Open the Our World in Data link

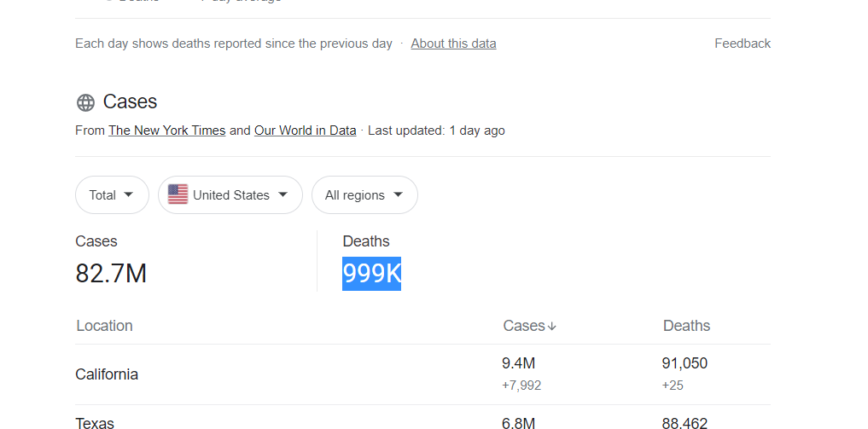[305, 130]
